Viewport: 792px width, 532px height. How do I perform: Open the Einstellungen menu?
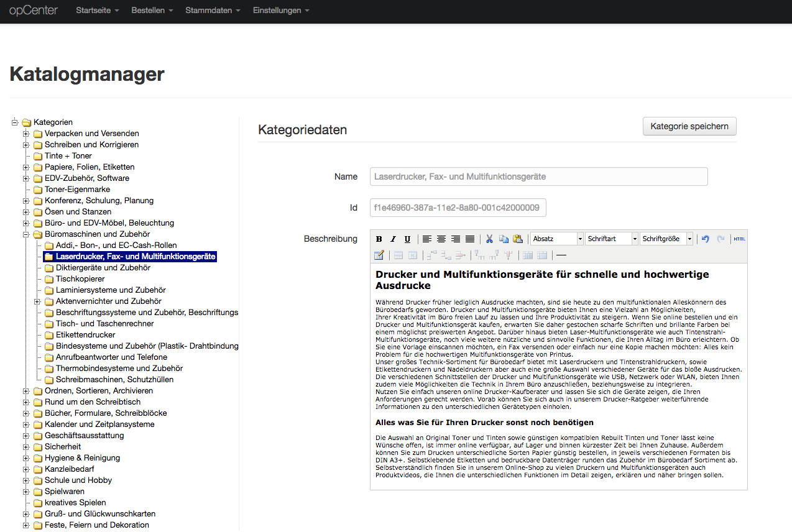pos(280,10)
